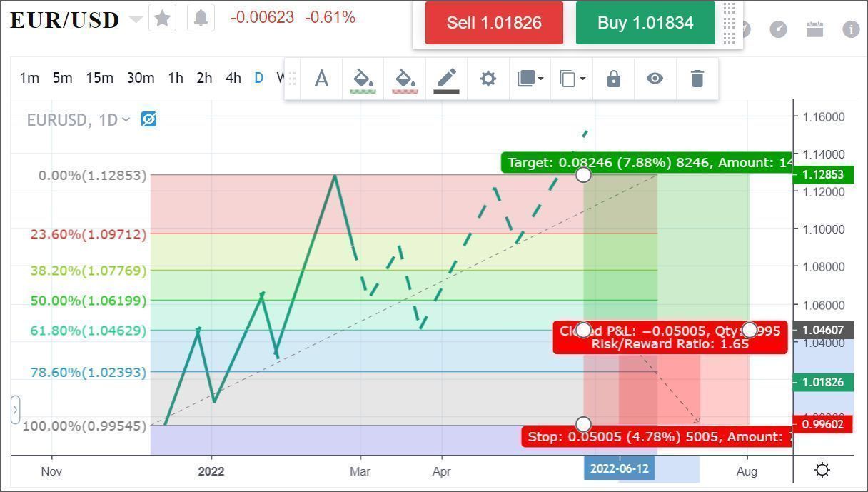Click the line color pencil tool

pos(446,78)
